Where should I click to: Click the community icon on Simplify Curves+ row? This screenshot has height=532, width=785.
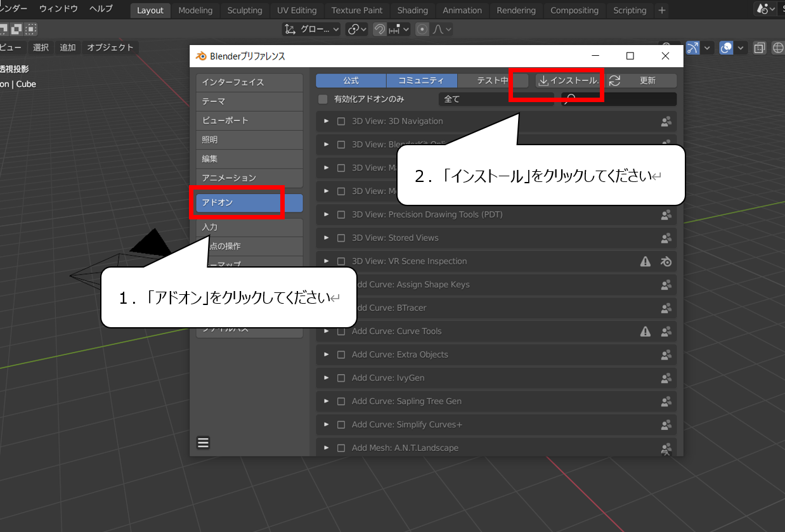(666, 425)
